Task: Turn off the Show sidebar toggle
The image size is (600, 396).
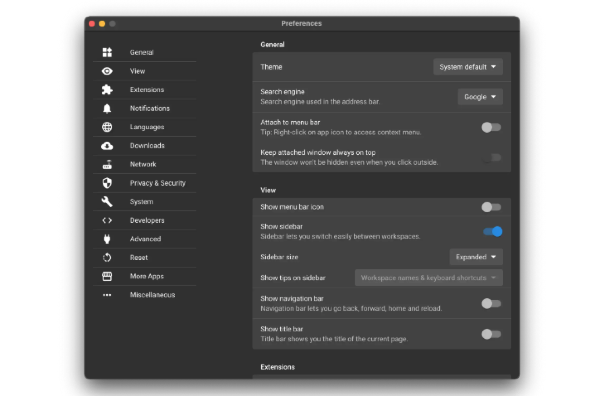Action: (493, 231)
